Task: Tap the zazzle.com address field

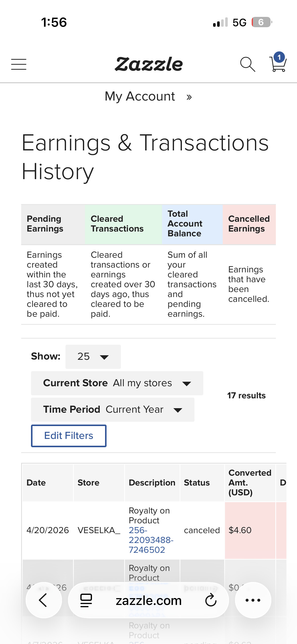Action: tap(148, 600)
